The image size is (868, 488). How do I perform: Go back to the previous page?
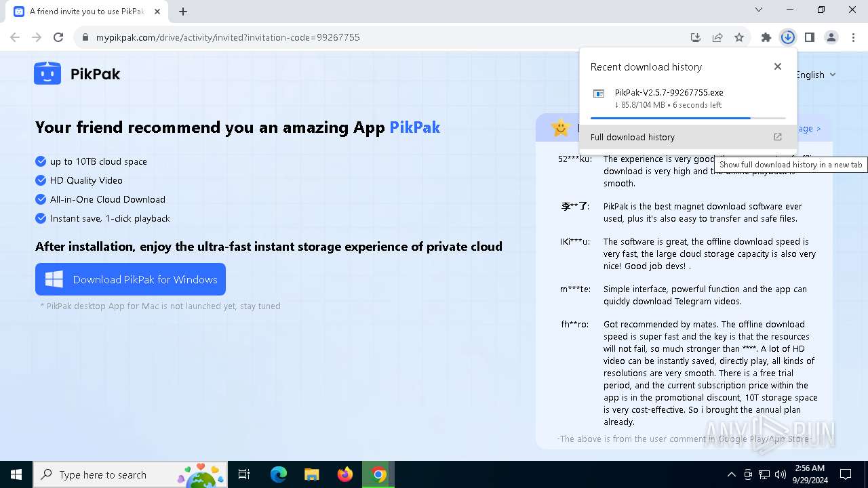(15, 37)
